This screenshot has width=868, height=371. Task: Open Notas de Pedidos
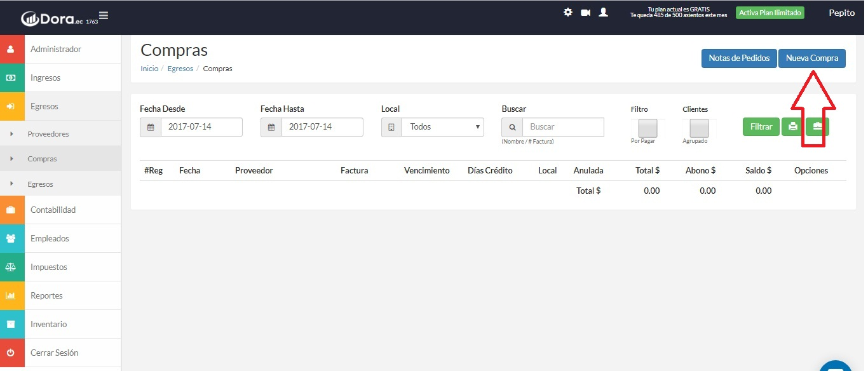740,58
